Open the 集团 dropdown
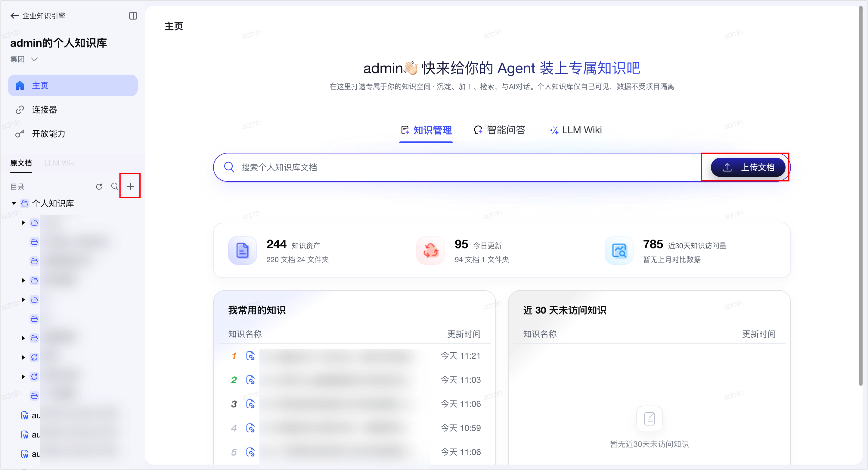Viewport: 868px width, 470px height. (x=24, y=59)
